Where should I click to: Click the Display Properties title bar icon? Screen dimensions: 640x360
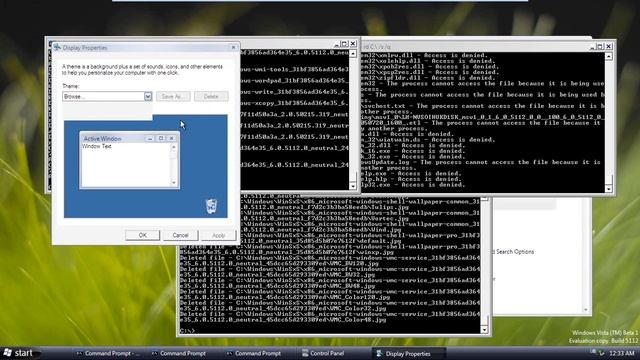(58, 47)
